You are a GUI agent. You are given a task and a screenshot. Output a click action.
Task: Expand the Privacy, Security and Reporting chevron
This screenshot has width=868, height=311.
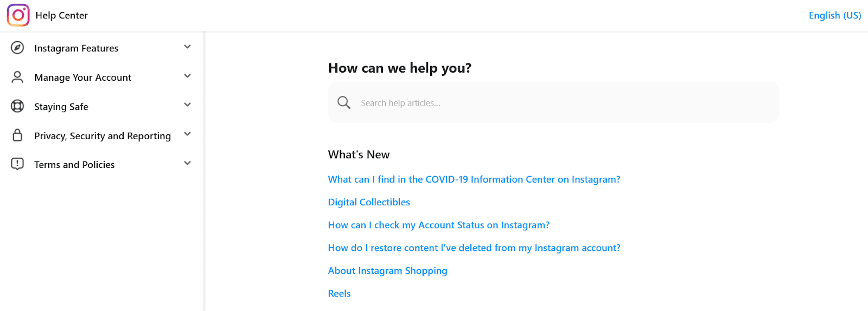click(x=187, y=134)
